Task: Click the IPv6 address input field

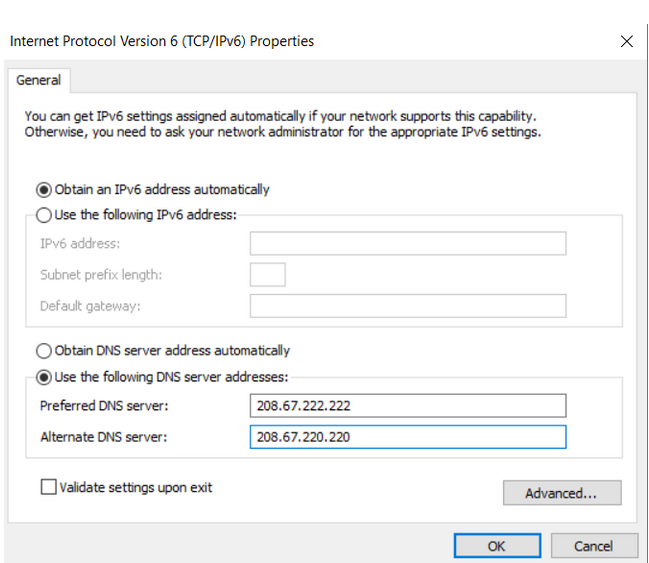Action: [x=408, y=243]
